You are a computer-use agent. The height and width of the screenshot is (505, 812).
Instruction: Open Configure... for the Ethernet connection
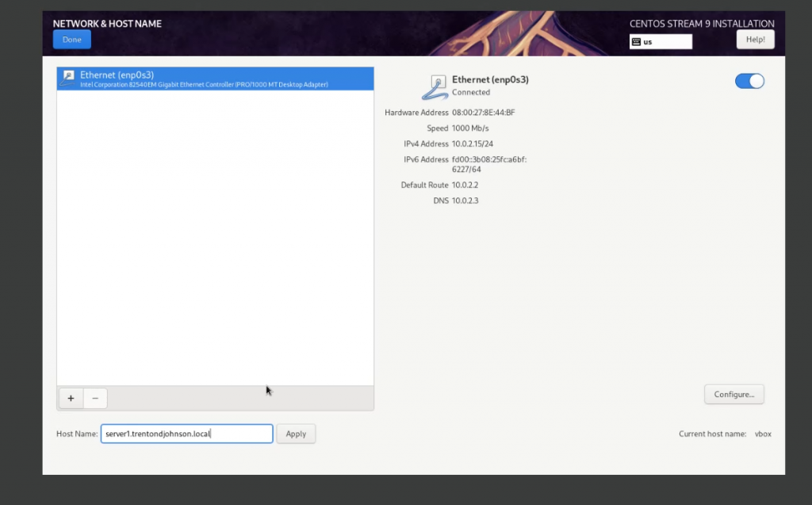733,394
